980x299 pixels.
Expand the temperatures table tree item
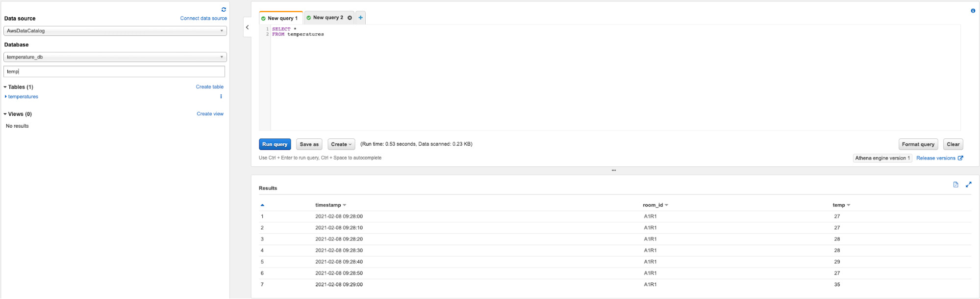click(6, 97)
